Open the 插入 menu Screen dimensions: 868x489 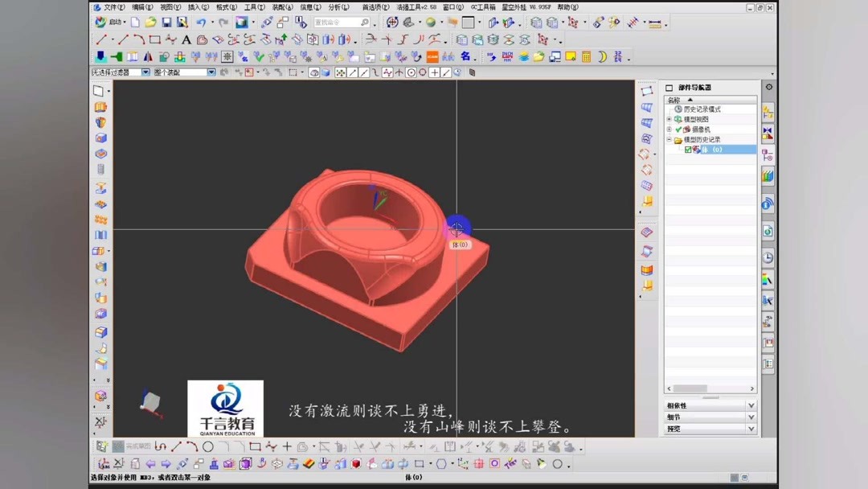pyautogui.click(x=199, y=6)
